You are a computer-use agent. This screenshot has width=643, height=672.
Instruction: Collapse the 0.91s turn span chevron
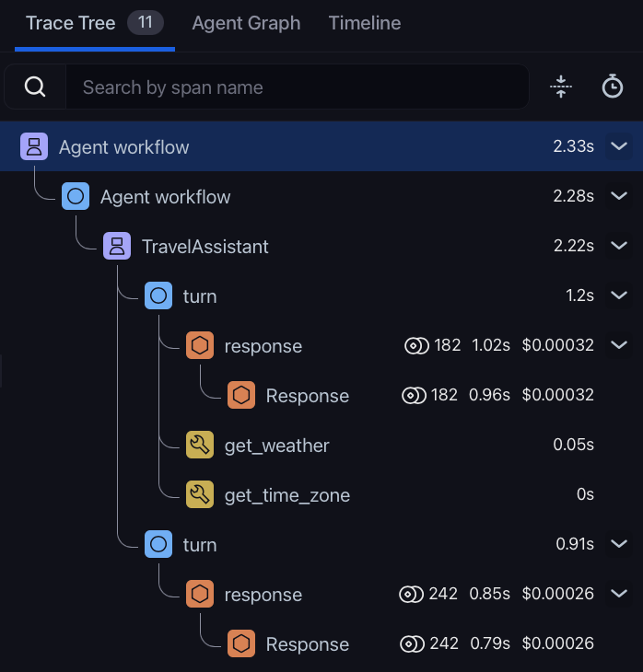click(618, 544)
